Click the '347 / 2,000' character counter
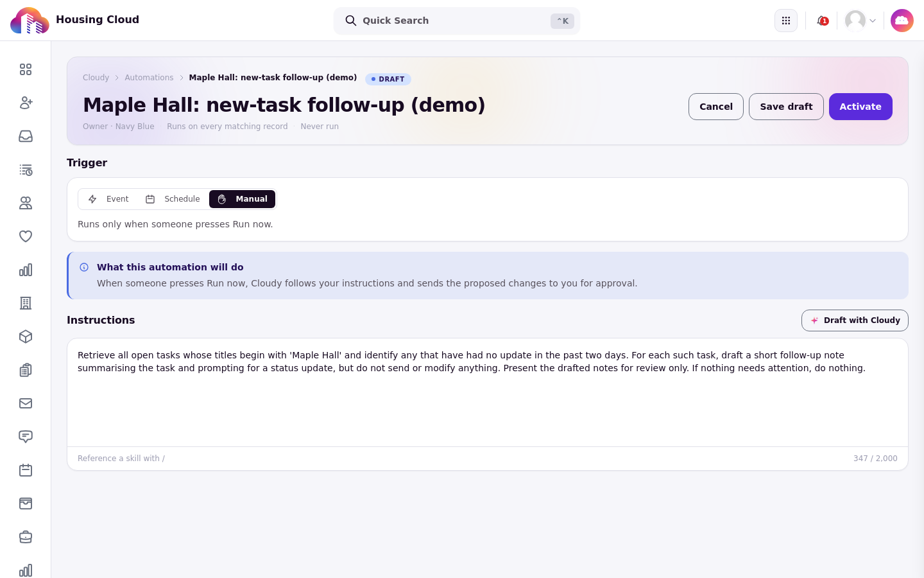This screenshot has height=578, width=924. pyautogui.click(x=875, y=459)
